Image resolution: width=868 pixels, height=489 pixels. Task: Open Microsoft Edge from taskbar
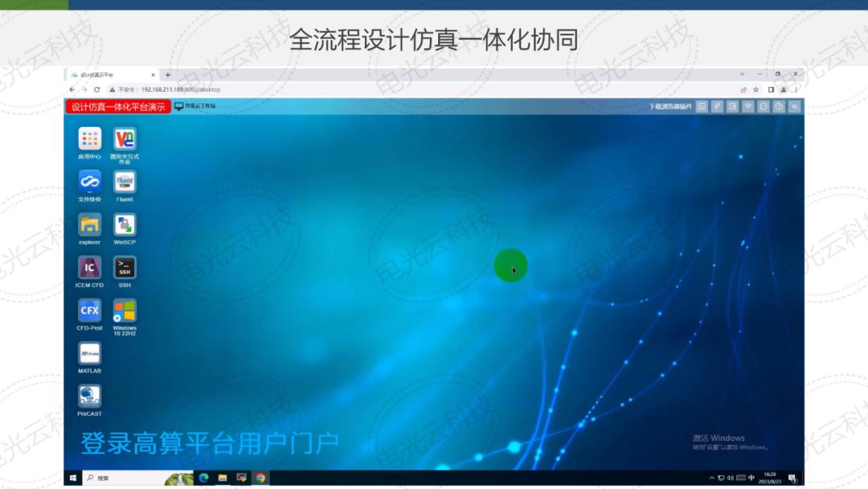[x=203, y=478]
